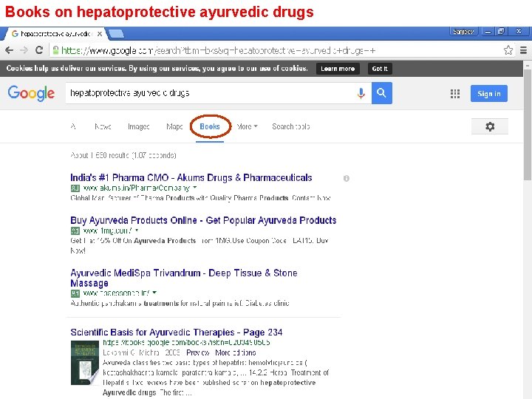Viewport: 532px width, 399px height.
Task: Click the blue magnifier search button
Action: (382, 93)
